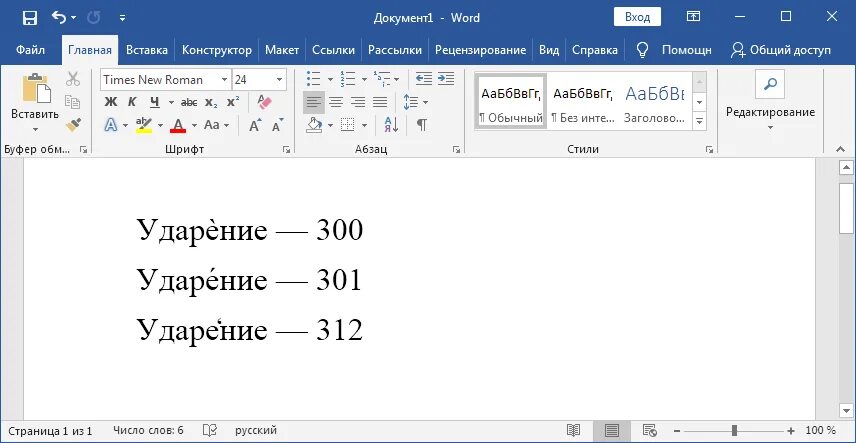Screen dimensions: 856x443
Task: Toggle subscript x₂ formatting
Action: [x=211, y=102]
